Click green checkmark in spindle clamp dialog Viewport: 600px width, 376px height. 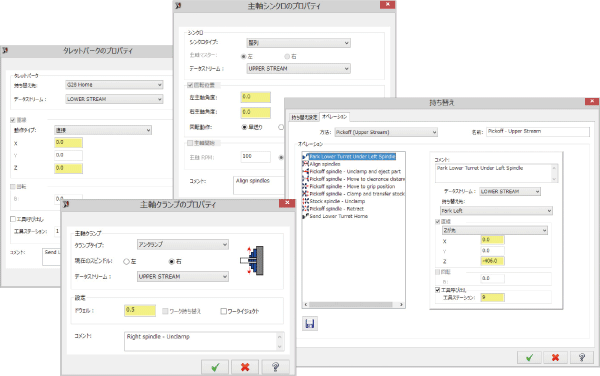pyautogui.click(x=215, y=367)
